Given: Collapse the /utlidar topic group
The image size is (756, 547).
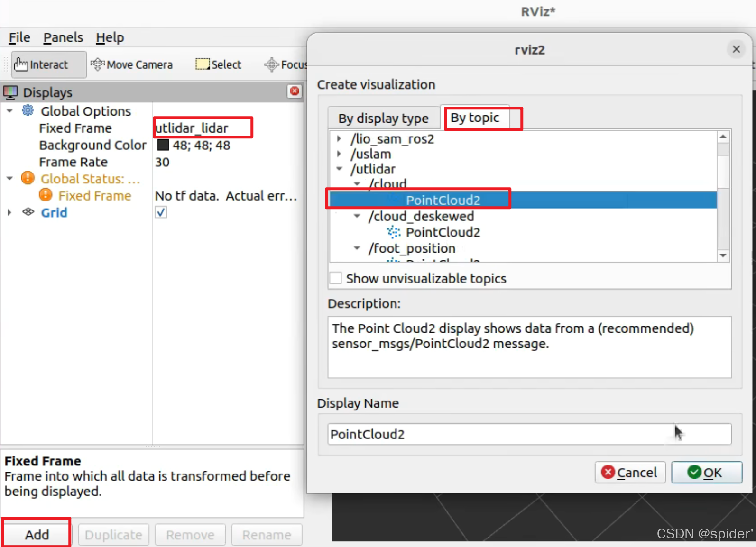Looking at the screenshot, I should coord(340,169).
